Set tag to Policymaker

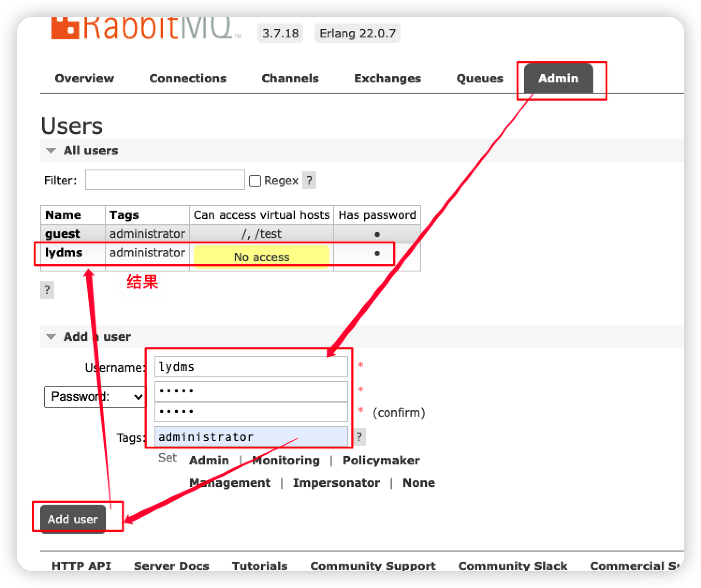tap(381, 460)
